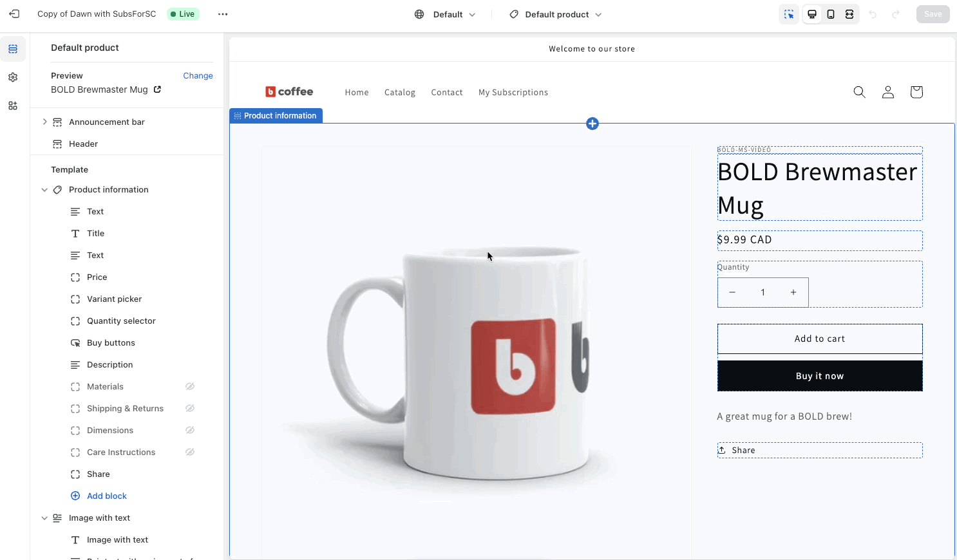This screenshot has height=560, width=957.
Task: Click the Save button
Action: pos(933,14)
